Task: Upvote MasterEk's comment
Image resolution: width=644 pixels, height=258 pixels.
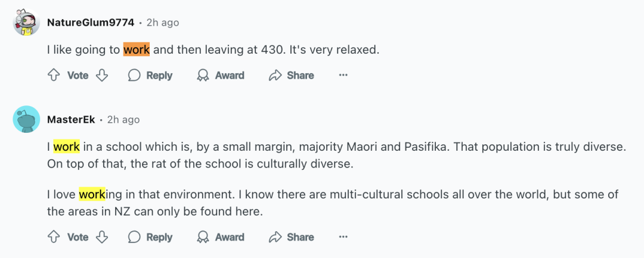Action: click(54, 237)
